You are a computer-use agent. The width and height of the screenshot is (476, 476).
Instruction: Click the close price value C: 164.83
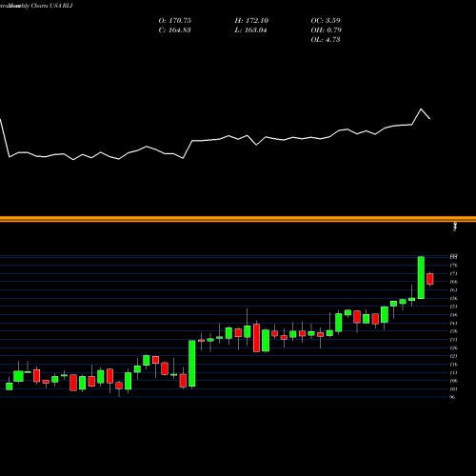175,30
